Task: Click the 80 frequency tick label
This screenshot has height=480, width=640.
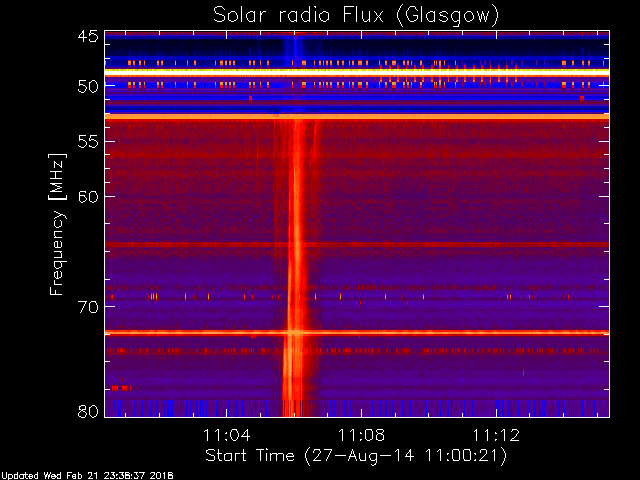Action: (x=88, y=411)
